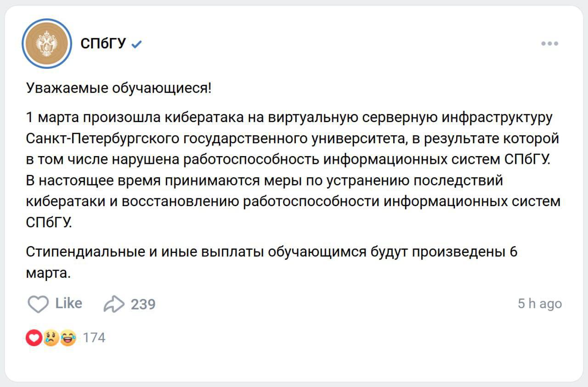
Task: Click the share count 239
Action: [x=143, y=304]
